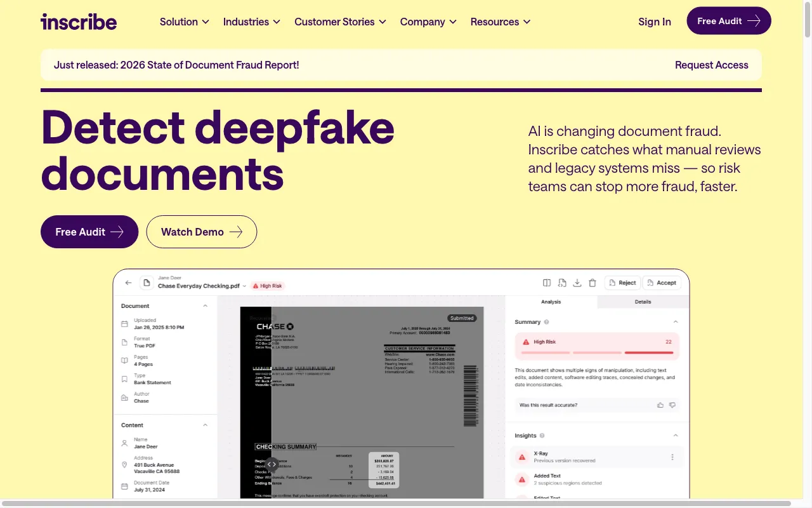Image resolution: width=812 pixels, height=508 pixels.
Task: Click the calendar icon beside Document Date
Action: pos(124,486)
